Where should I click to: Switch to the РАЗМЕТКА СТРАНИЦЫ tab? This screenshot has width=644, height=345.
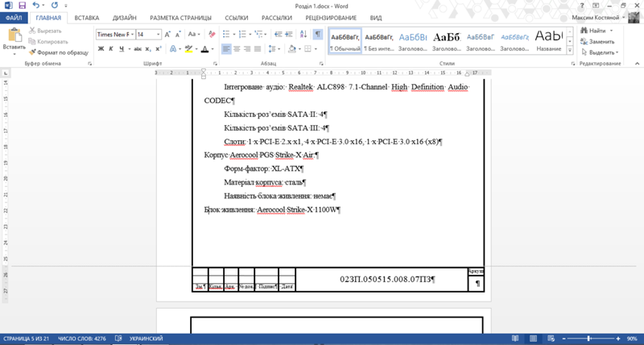tap(180, 18)
